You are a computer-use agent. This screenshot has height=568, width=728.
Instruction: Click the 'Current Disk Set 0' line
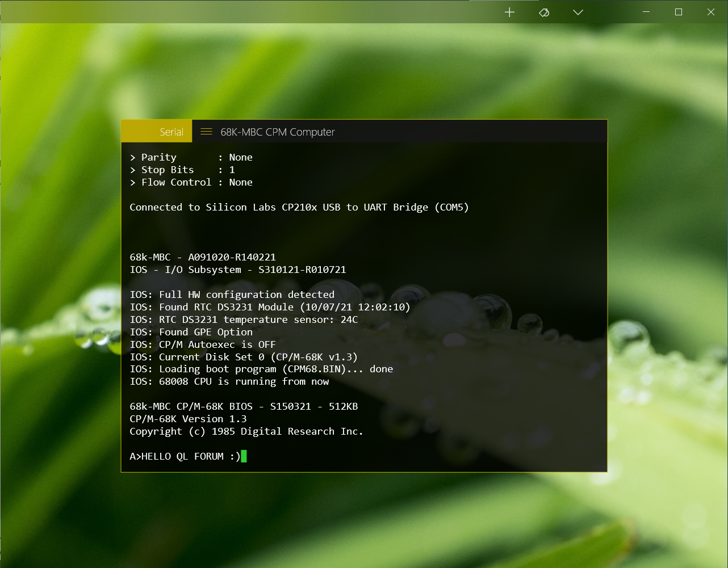point(244,357)
